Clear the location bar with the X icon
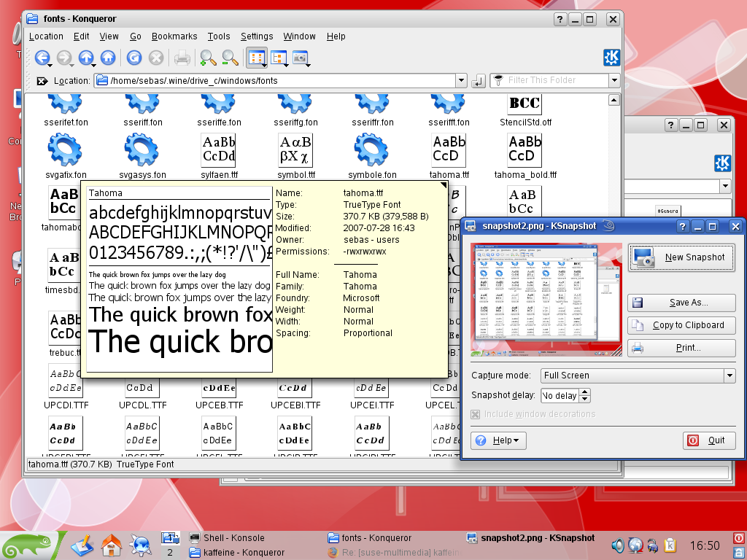Screen dimensions: 747x560 click(42, 81)
